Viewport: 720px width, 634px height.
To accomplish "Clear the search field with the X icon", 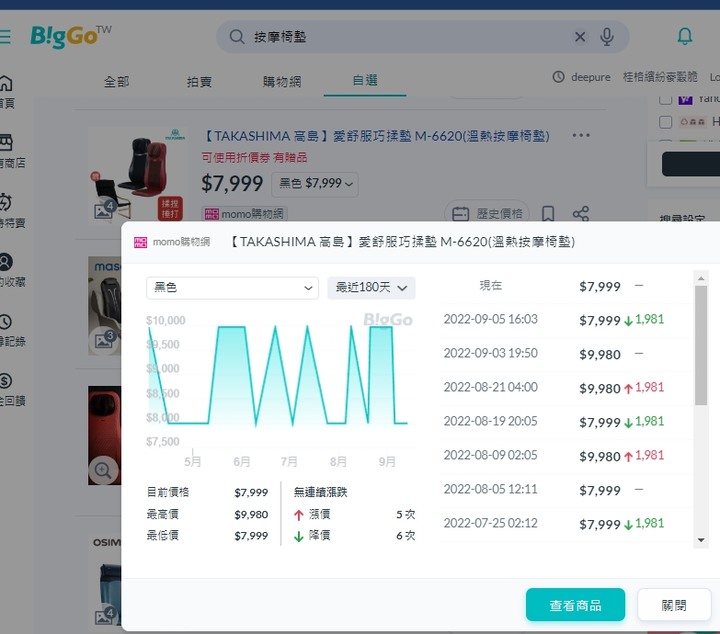I will 580,37.
